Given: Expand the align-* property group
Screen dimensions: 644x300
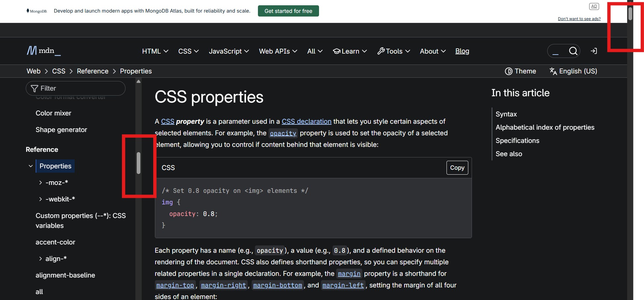Looking at the screenshot, I should tap(40, 259).
